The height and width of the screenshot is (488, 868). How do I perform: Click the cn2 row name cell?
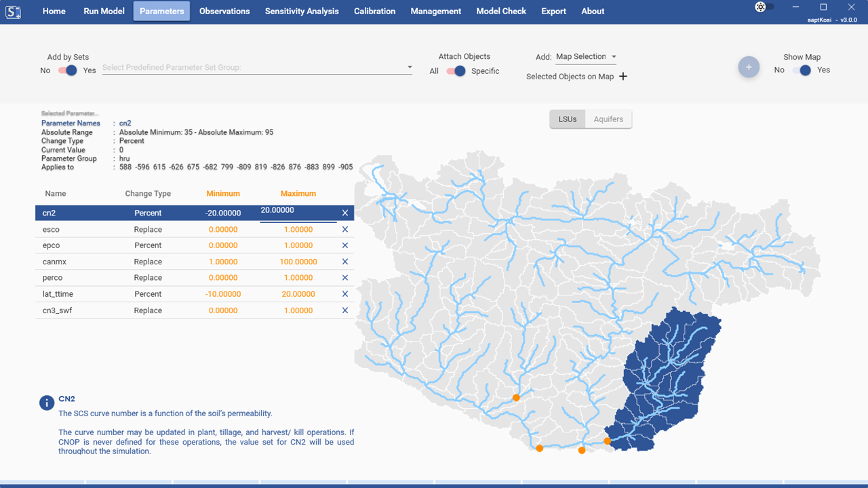tap(49, 213)
